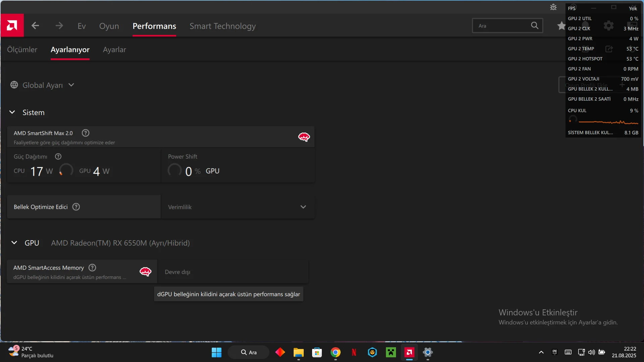Open the volume control in system tray
This screenshot has width=644, height=362.
click(x=591, y=352)
